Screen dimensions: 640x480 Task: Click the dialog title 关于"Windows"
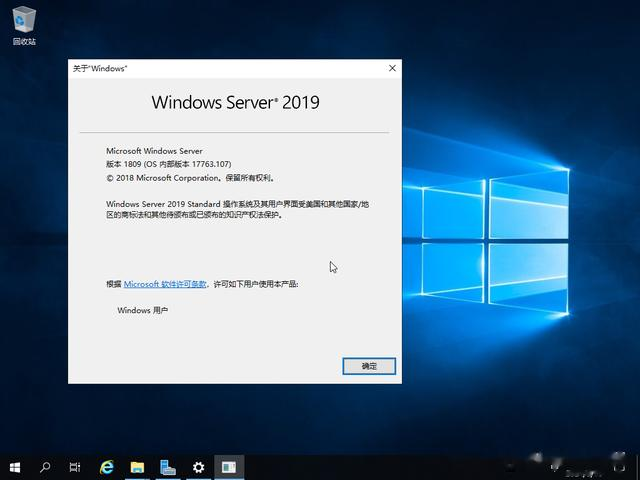(x=100, y=69)
